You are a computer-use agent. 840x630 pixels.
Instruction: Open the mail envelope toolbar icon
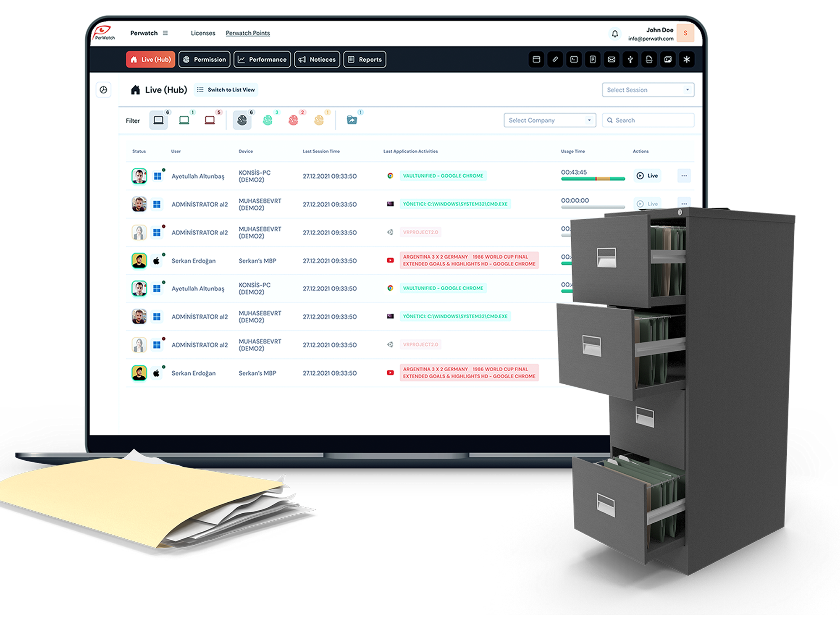point(612,60)
